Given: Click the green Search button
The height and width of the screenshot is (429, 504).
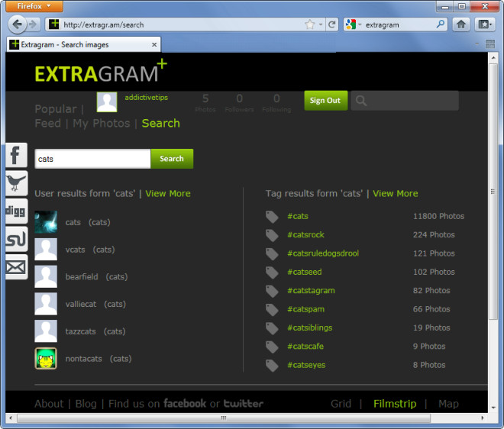Looking at the screenshot, I should [172, 159].
